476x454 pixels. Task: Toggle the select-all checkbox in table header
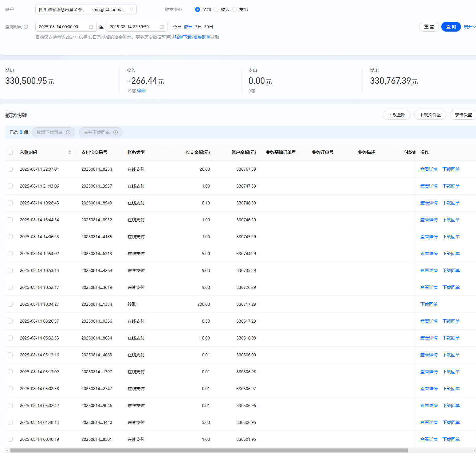(x=10, y=152)
